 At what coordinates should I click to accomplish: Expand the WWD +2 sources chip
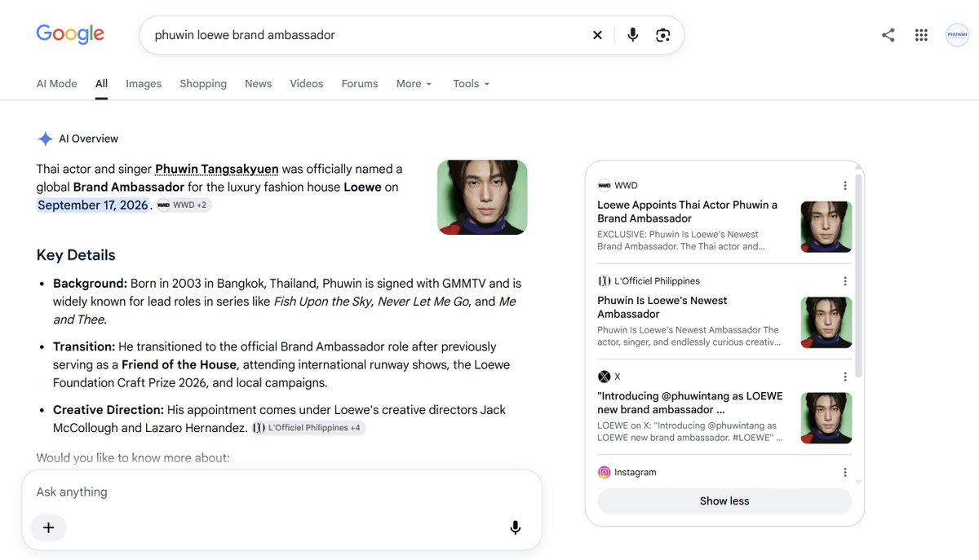(184, 205)
